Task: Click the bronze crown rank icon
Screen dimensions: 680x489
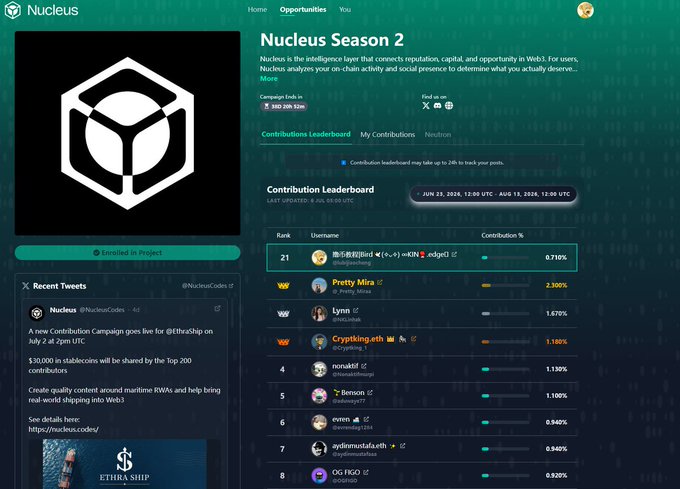Action: pyautogui.click(x=283, y=342)
